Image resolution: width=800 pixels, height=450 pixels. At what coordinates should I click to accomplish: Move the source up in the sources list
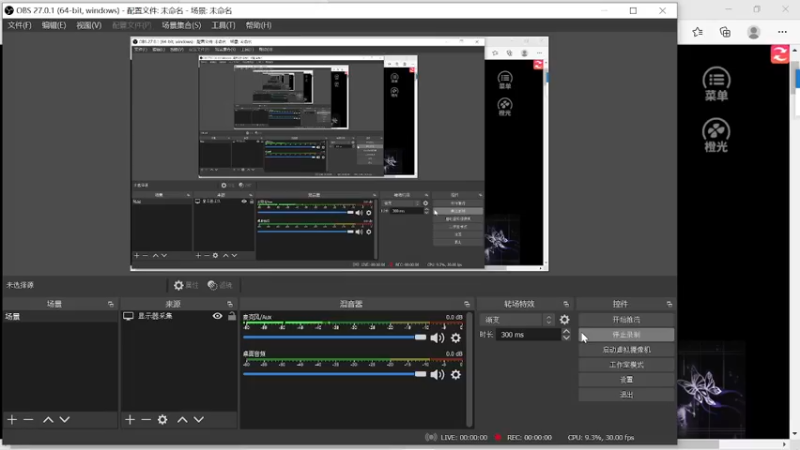(182, 419)
